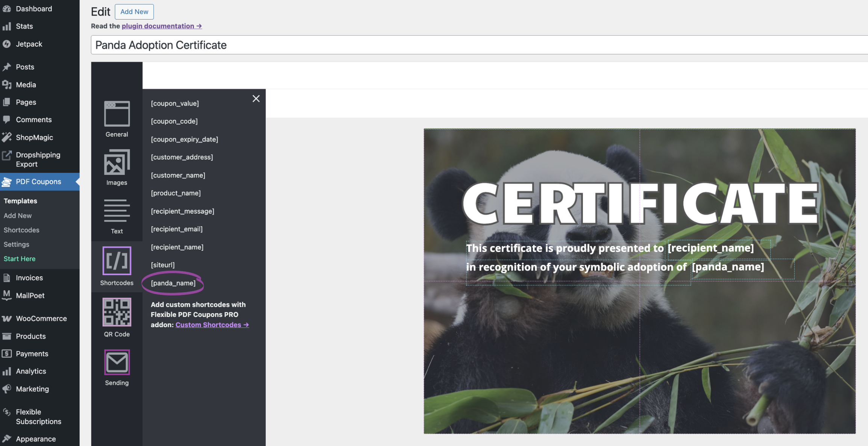Open the Posts menu
Viewport: 868px width, 446px height.
tap(24, 67)
